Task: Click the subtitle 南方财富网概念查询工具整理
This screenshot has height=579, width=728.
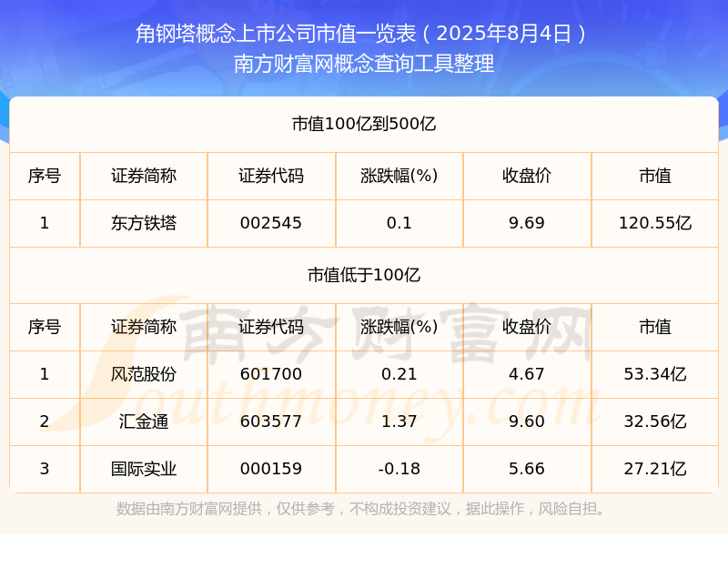Action: tap(364, 64)
